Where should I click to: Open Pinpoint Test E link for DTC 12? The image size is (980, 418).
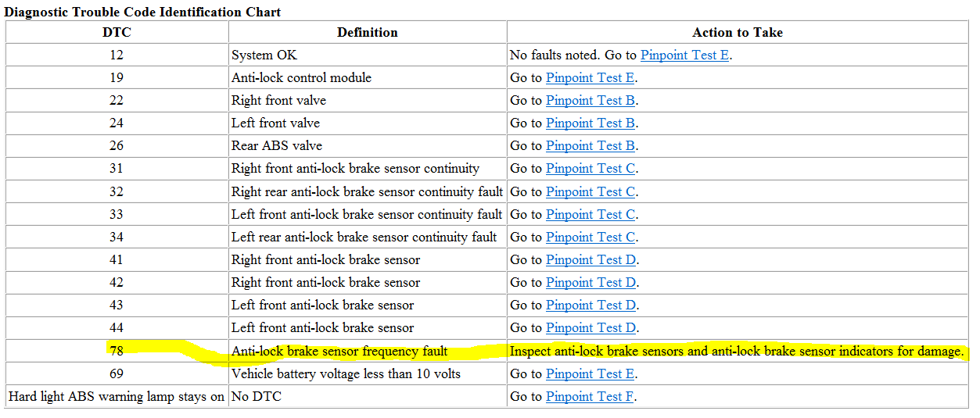coord(684,55)
